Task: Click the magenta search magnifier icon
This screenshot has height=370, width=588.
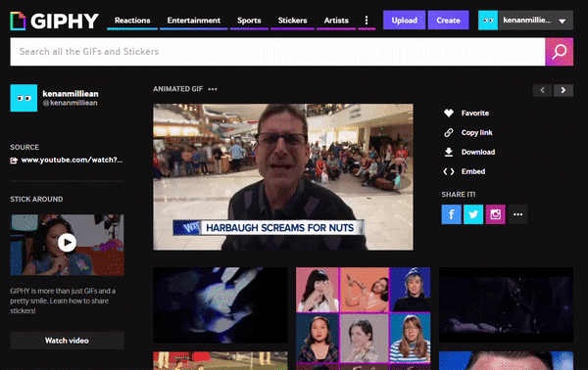Action: coord(559,52)
